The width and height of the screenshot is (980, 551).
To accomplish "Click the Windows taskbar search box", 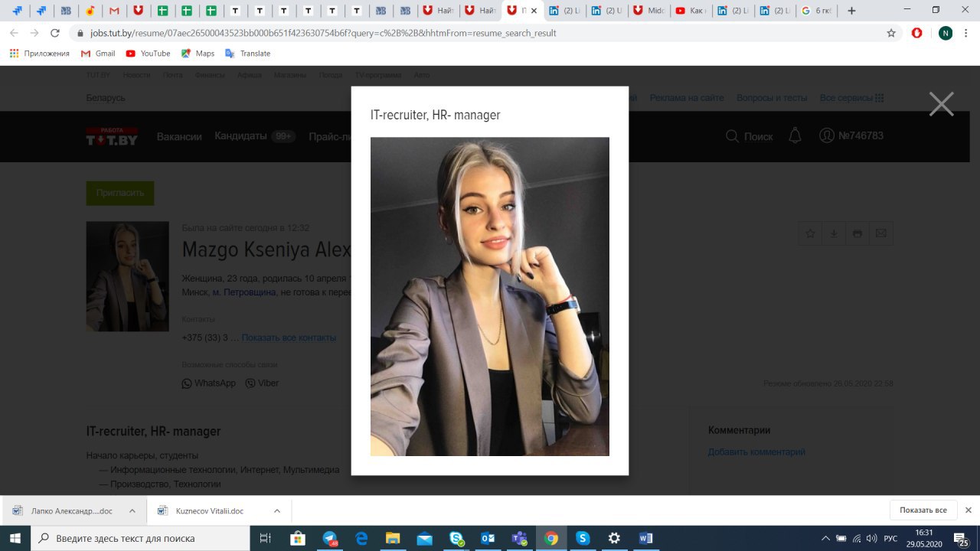I will [x=140, y=538].
